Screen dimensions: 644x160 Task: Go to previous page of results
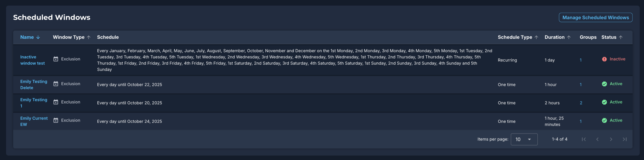pos(597,139)
